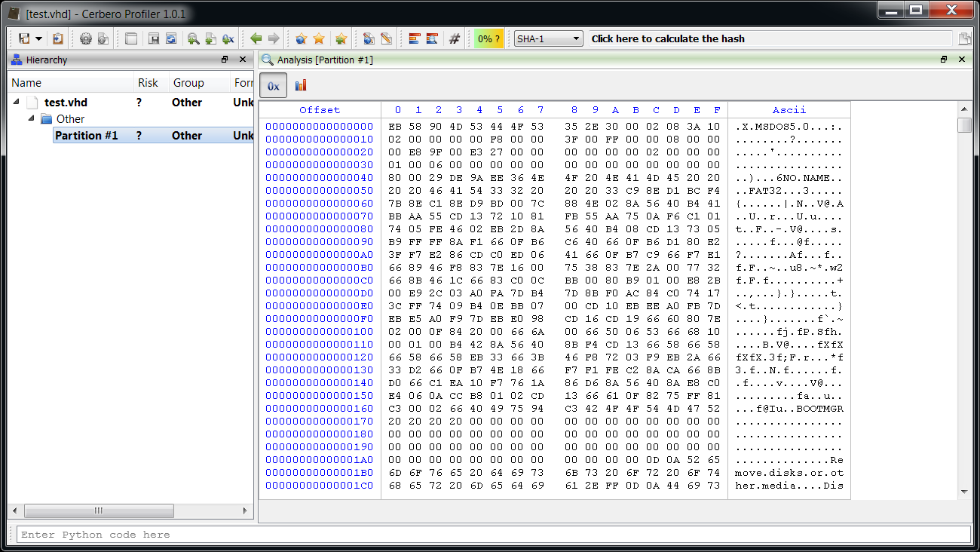The height and width of the screenshot is (552, 980).
Task: Click the app icon in title bar
Action: coord(14,14)
